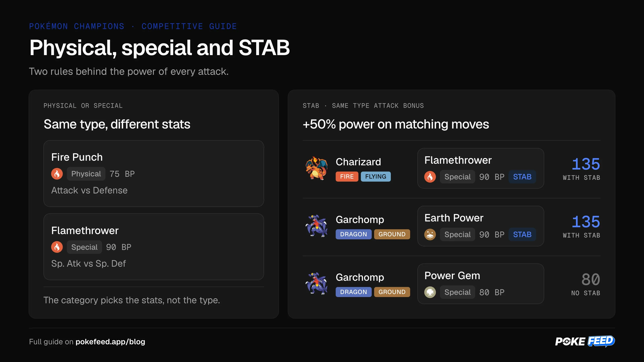Screen dimensions: 644x362
Task: Click the PokeFeed logo
Action: click(585, 341)
